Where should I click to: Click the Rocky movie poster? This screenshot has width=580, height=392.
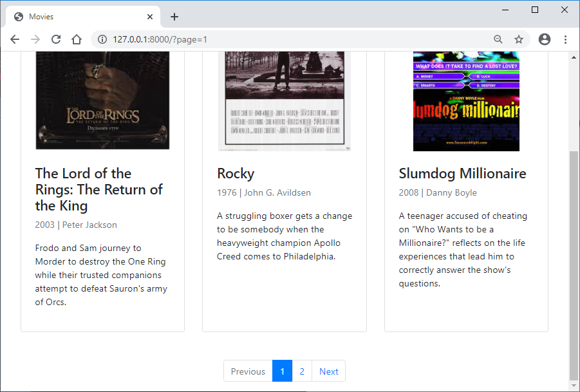point(285,101)
